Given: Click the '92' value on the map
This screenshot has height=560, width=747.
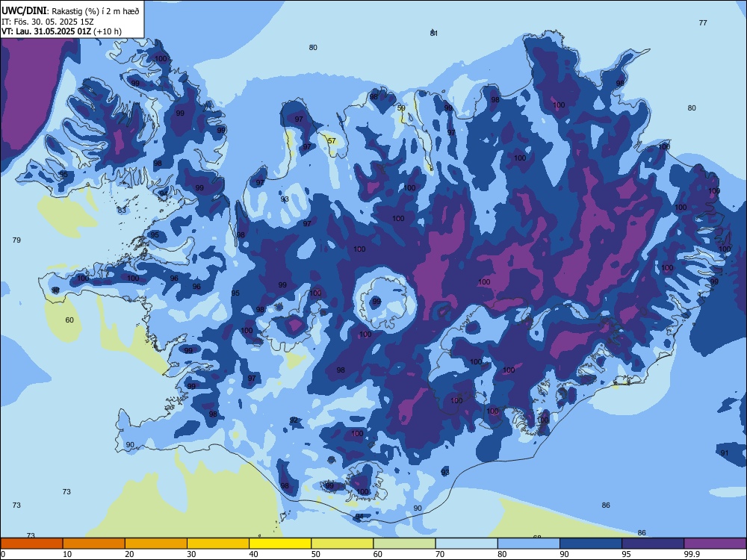Looking at the screenshot, I should [x=294, y=420].
